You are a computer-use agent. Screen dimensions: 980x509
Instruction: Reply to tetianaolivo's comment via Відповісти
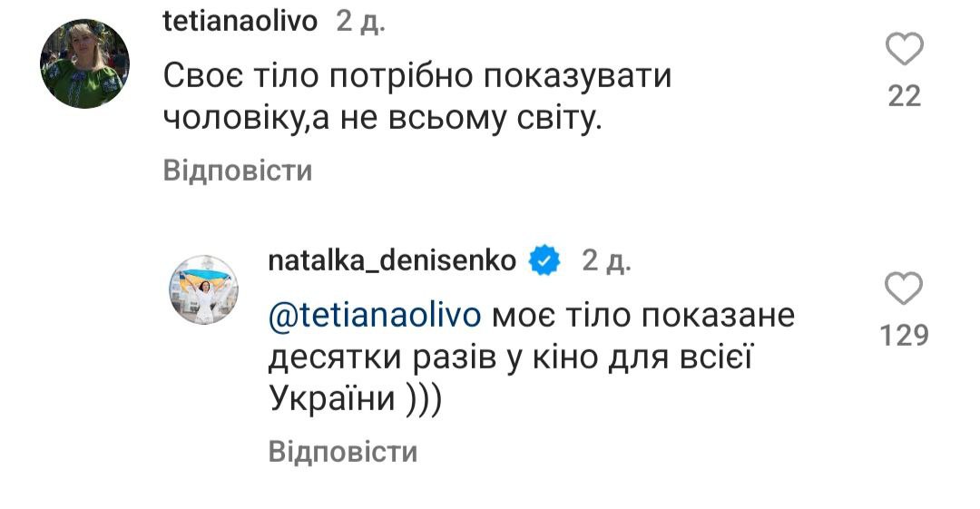[238, 171]
